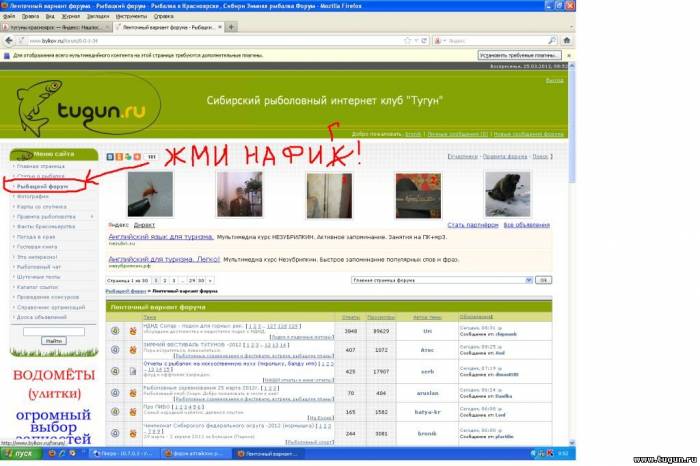Click the 'Английский язык для туризма' ad link
Screen dimensions: 700x466
161,237
